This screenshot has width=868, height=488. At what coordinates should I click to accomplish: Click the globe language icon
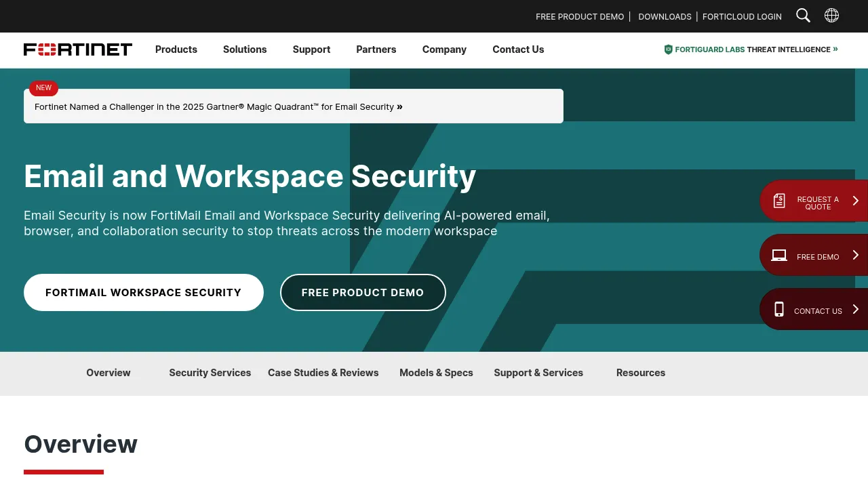(x=831, y=16)
